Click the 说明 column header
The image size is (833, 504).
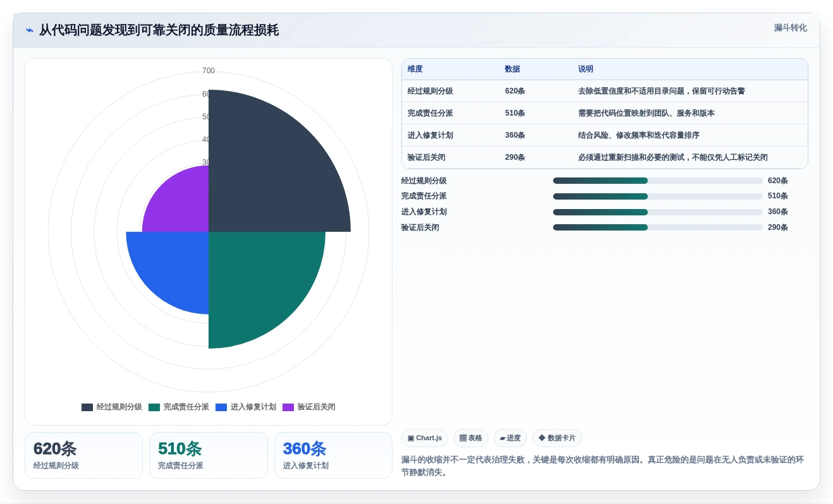586,69
